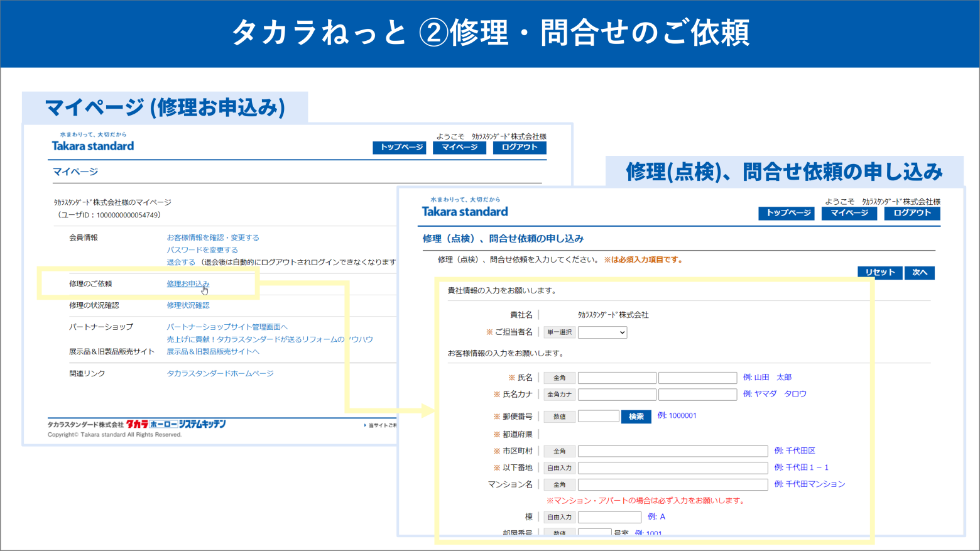Click first 氏名 input field
This screenshot has width=980, height=551.
pos(617,378)
